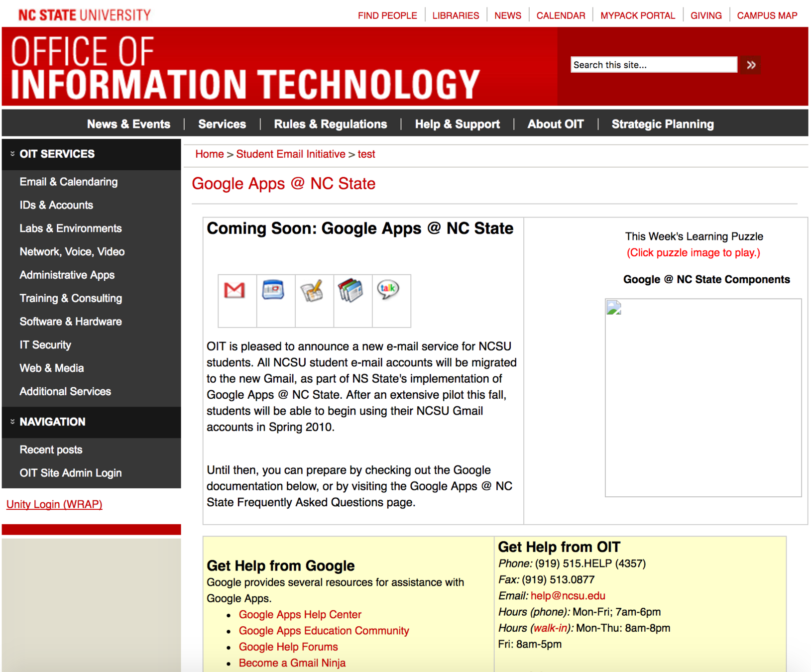The image size is (811, 672).
Task: Open the Help & Support menu
Action: pyautogui.click(x=458, y=124)
